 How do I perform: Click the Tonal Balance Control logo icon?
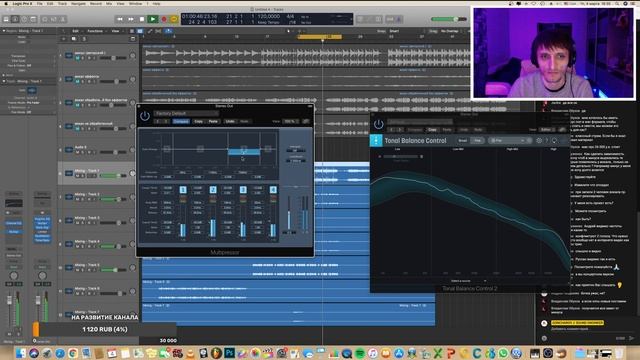[376, 140]
